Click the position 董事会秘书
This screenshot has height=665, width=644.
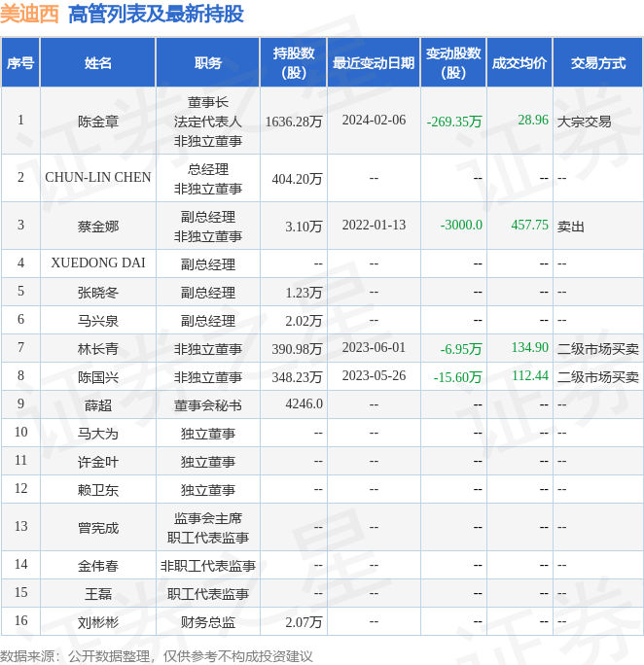(x=208, y=405)
